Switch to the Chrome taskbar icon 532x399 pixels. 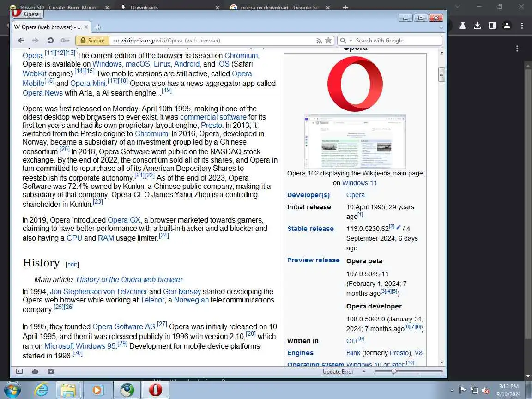coord(127,390)
